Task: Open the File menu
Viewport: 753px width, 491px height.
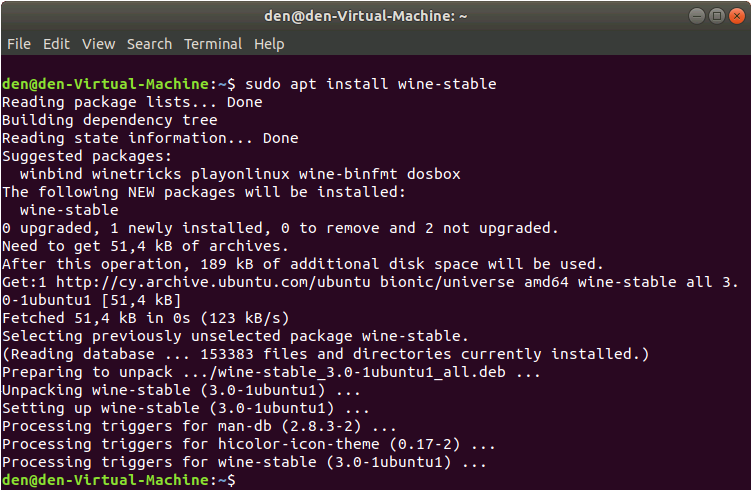Action: point(19,44)
